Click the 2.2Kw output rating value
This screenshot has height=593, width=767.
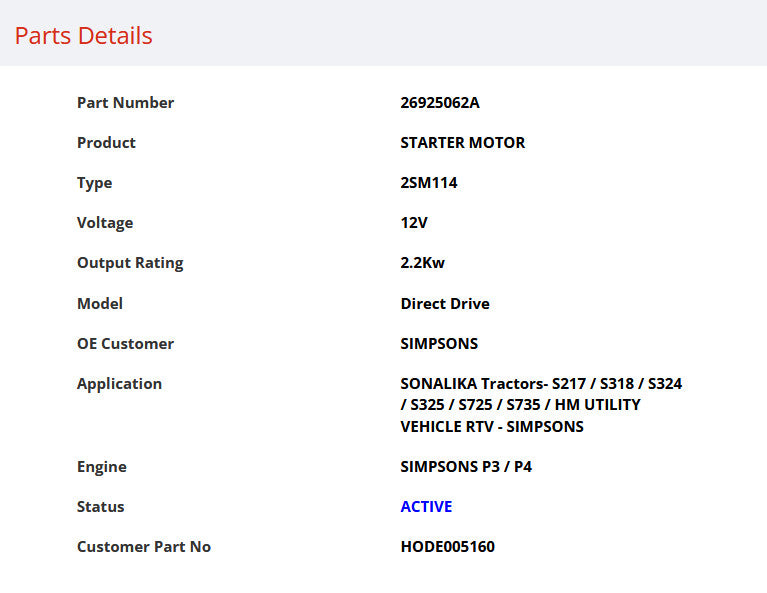423,263
